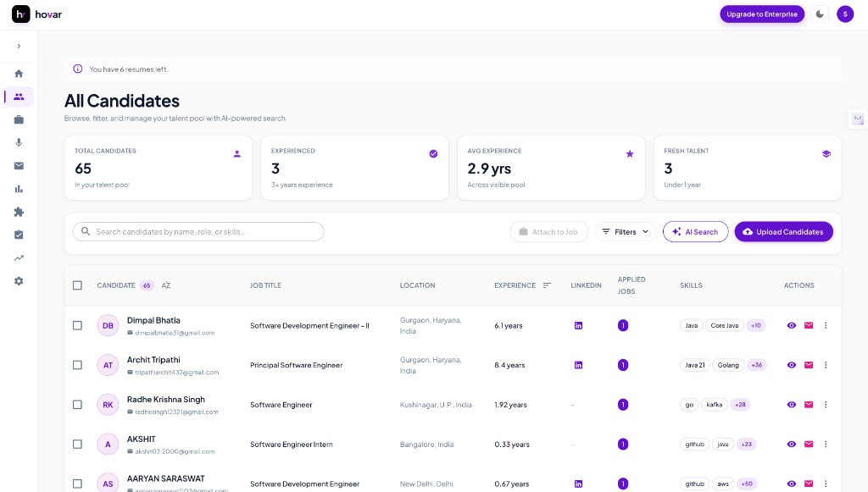This screenshot has width=868, height=492.
Task: Email Radhe Krishna Singh via envelope action
Action: [x=808, y=405]
